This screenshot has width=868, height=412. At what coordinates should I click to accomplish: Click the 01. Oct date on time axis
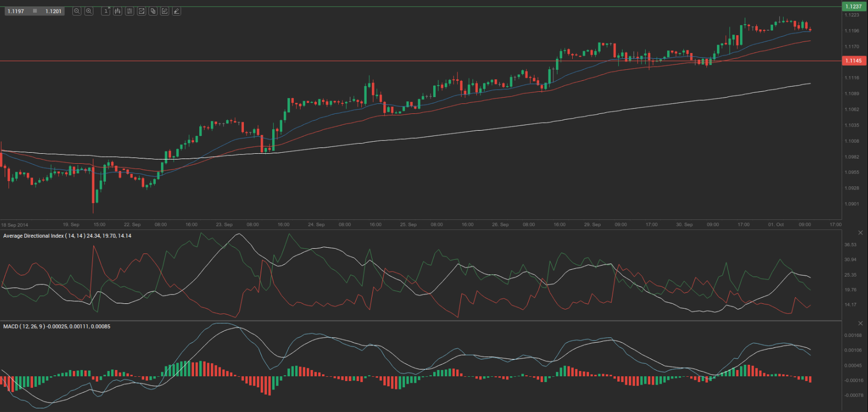tap(776, 225)
